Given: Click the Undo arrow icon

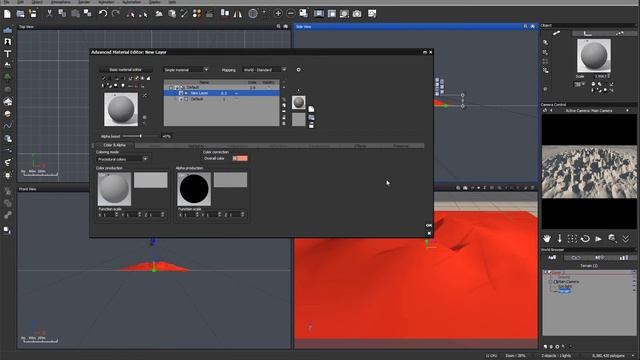Looking at the screenshot, I should [103, 13].
